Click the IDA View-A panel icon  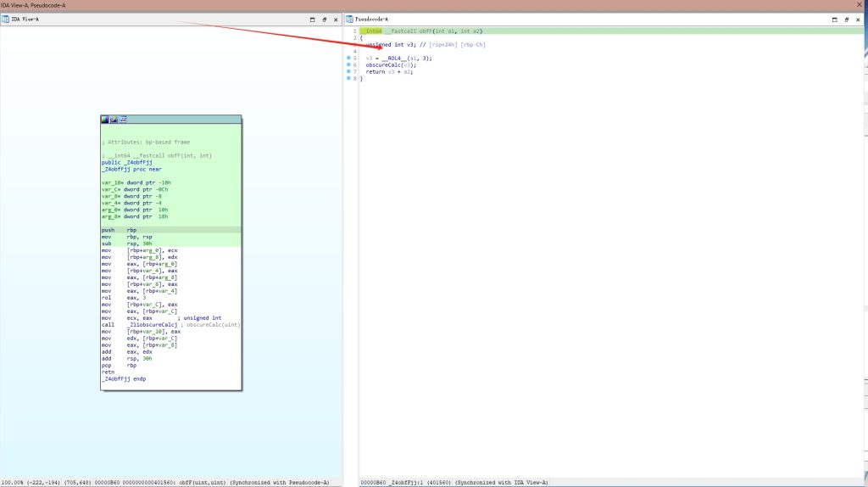(5, 20)
